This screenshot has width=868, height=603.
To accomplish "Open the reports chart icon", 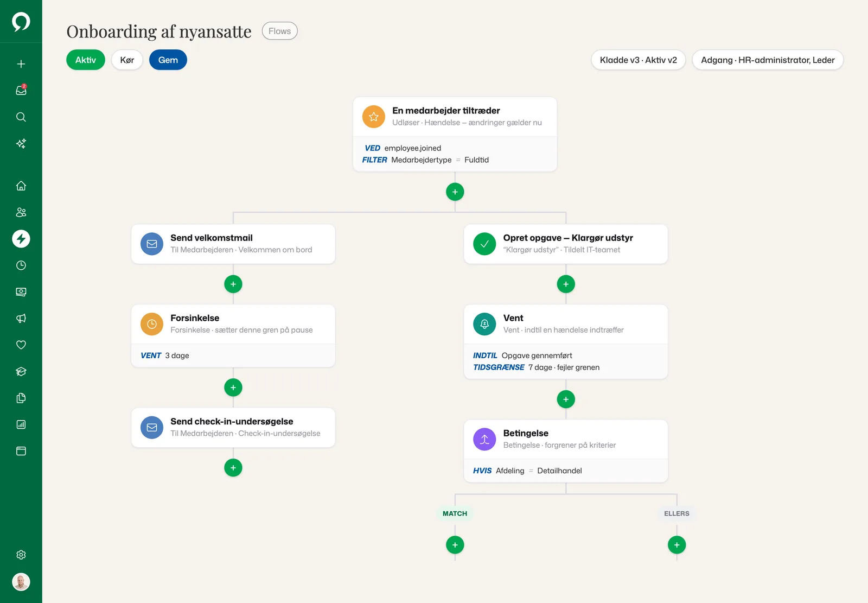I will pos(21,425).
